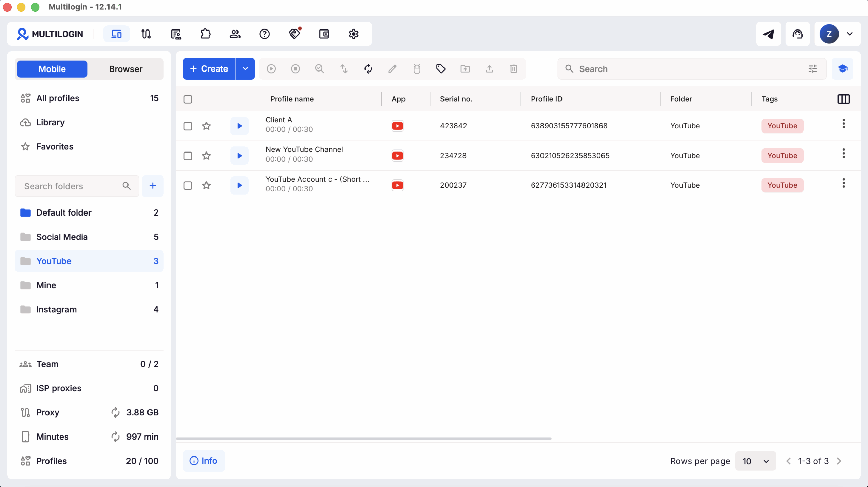Launch the Client A profile play button
Image resolution: width=868 pixels, height=487 pixels.
(239, 126)
